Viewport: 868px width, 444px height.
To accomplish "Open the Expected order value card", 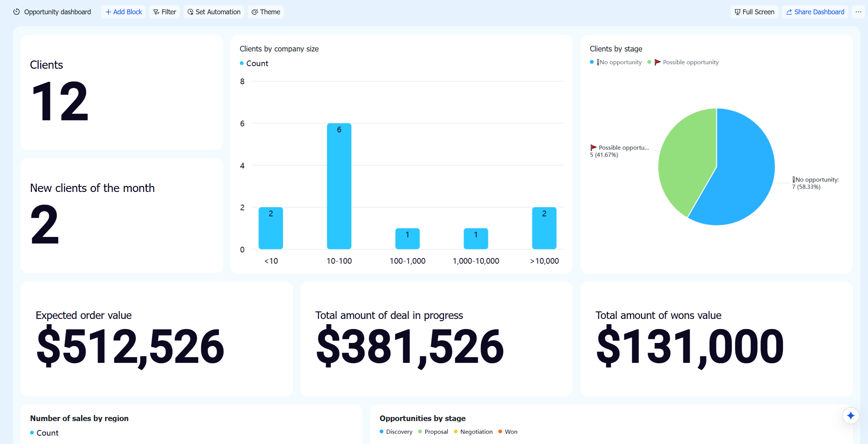I will (157, 339).
